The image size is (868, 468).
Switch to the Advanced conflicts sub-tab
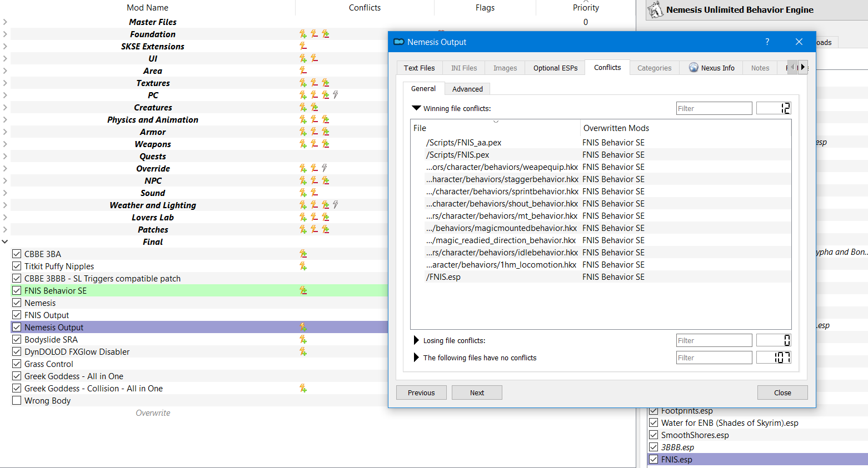tap(467, 89)
